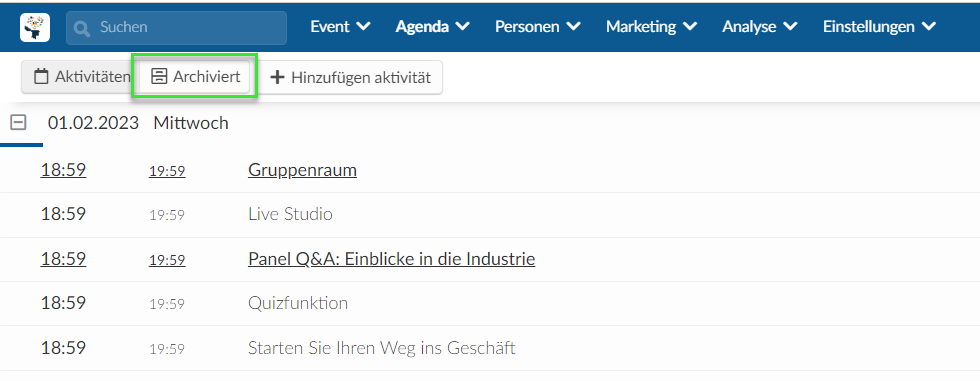The height and width of the screenshot is (381, 980).
Task: Focus the Suchen search field
Action: (x=177, y=27)
